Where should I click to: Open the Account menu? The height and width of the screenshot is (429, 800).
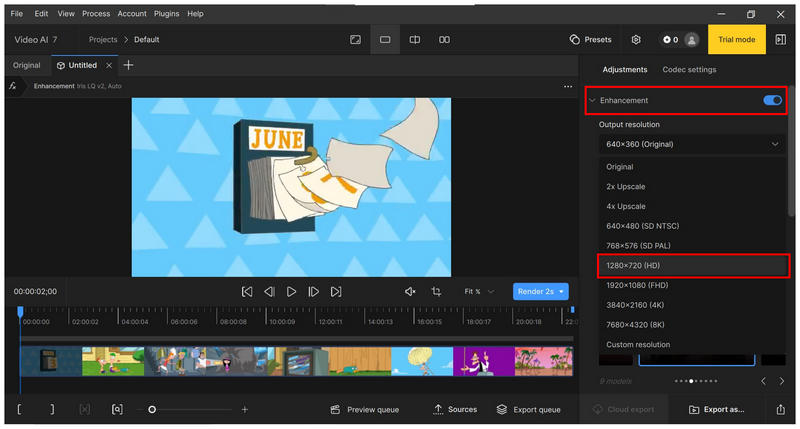click(x=132, y=14)
